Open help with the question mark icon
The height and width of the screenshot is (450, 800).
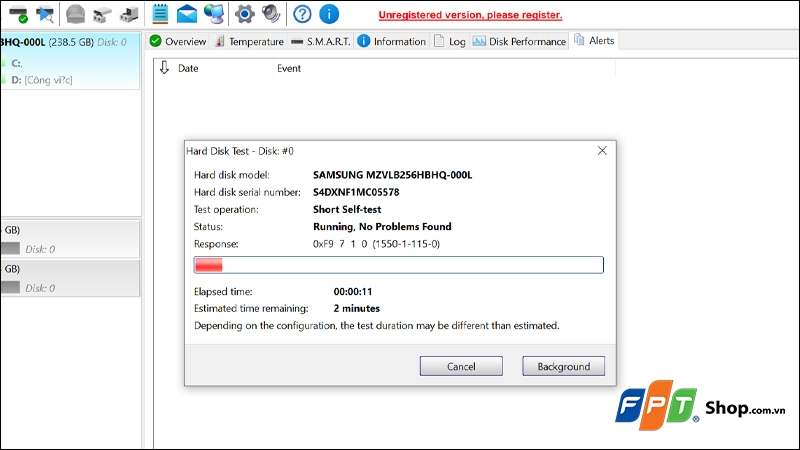coord(302,14)
